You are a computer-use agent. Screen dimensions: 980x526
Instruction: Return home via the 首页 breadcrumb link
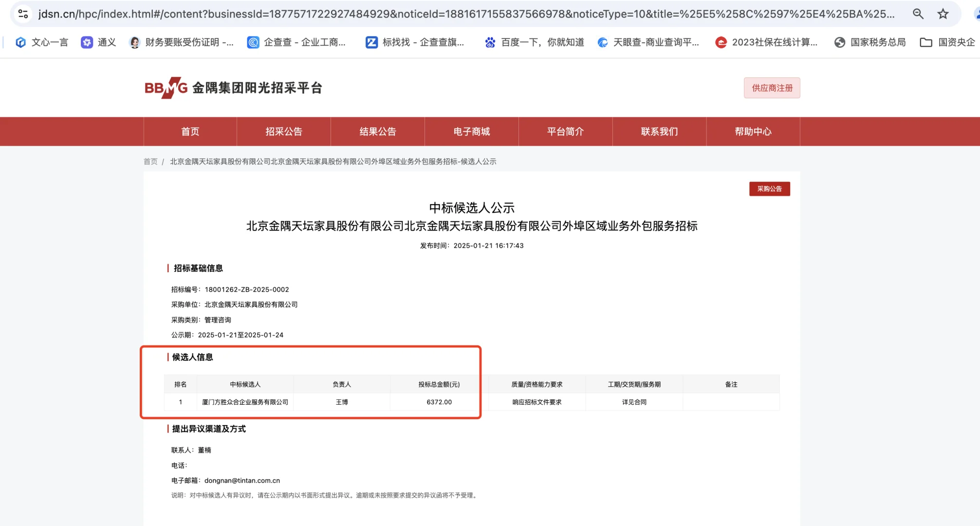coord(150,161)
